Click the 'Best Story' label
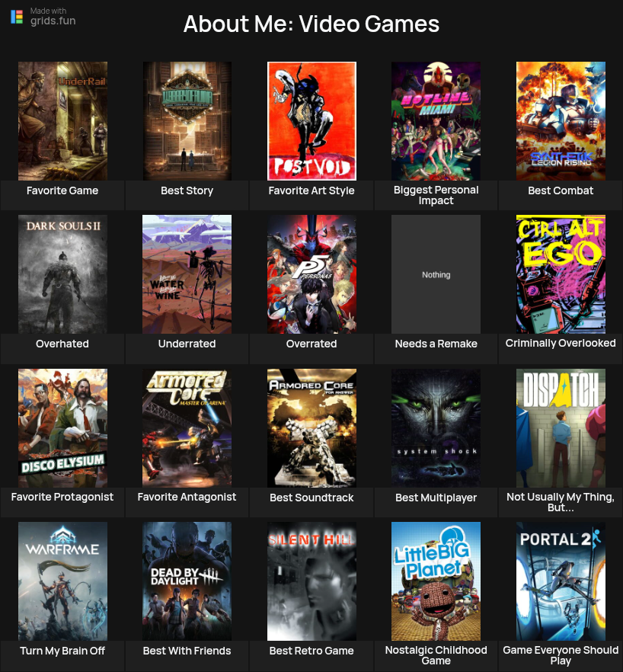Screen dimensions: 623x672 click(187, 190)
